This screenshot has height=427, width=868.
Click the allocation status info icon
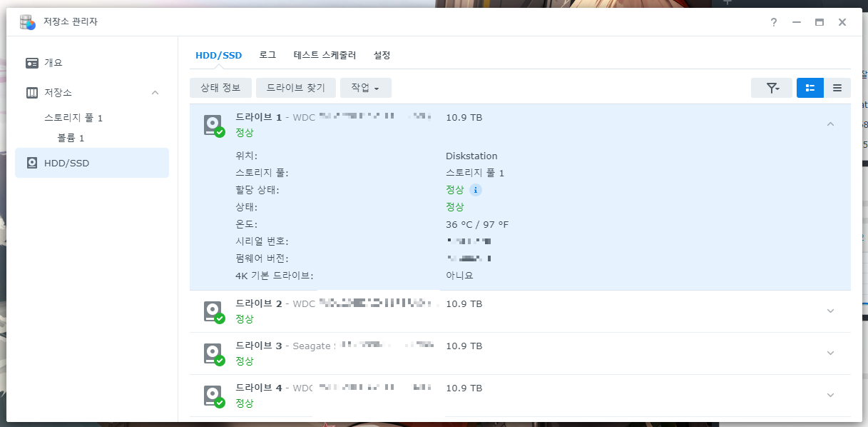pyautogui.click(x=476, y=190)
